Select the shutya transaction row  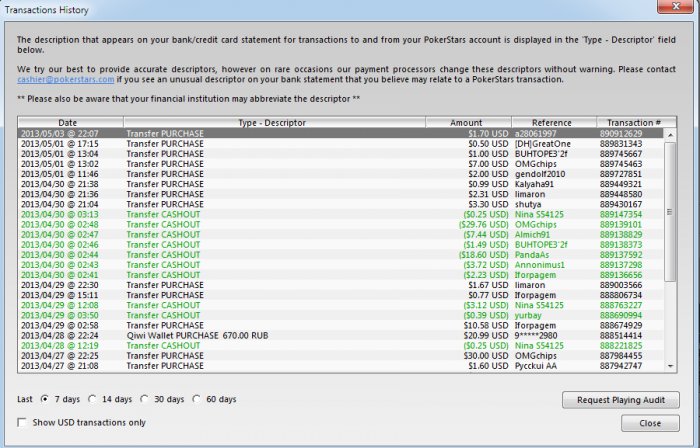(341, 204)
